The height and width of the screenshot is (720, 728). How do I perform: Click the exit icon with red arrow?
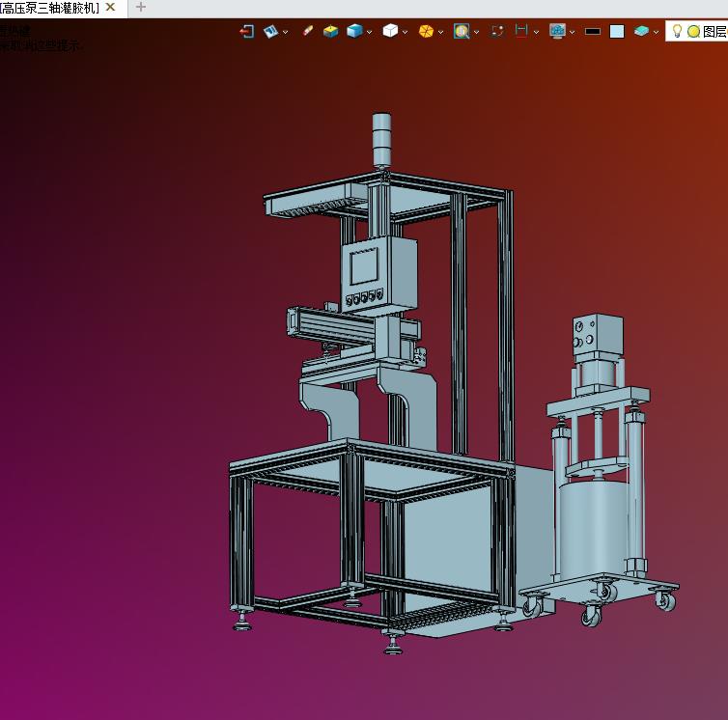(247, 31)
